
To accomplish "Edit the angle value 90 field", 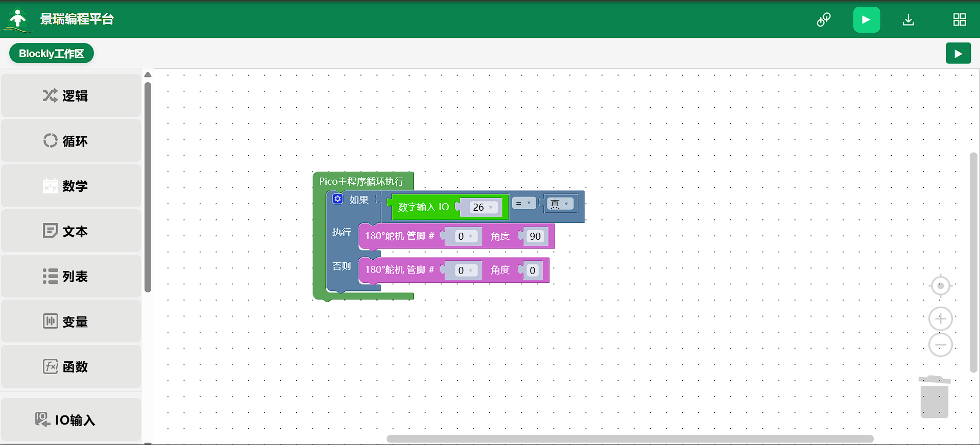I will pyautogui.click(x=535, y=236).
